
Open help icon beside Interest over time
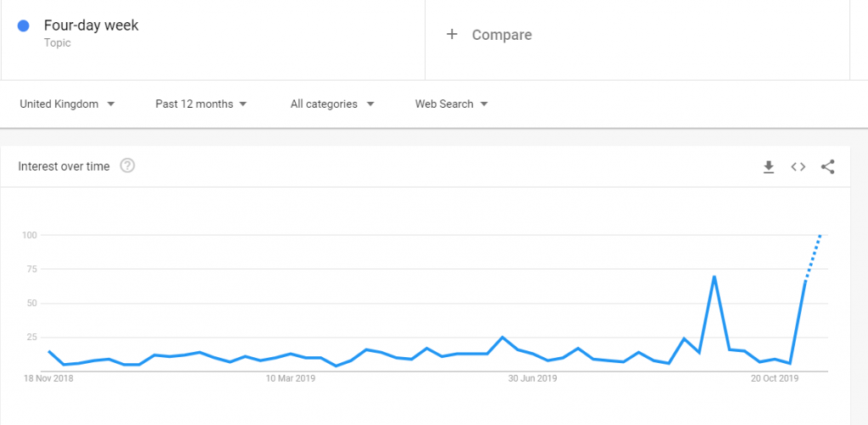[128, 165]
